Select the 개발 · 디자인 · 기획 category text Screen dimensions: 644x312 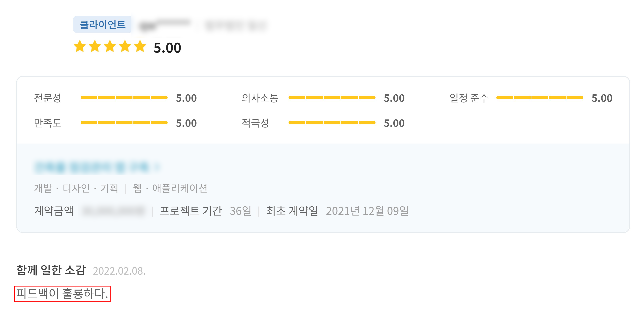click(x=76, y=188)
